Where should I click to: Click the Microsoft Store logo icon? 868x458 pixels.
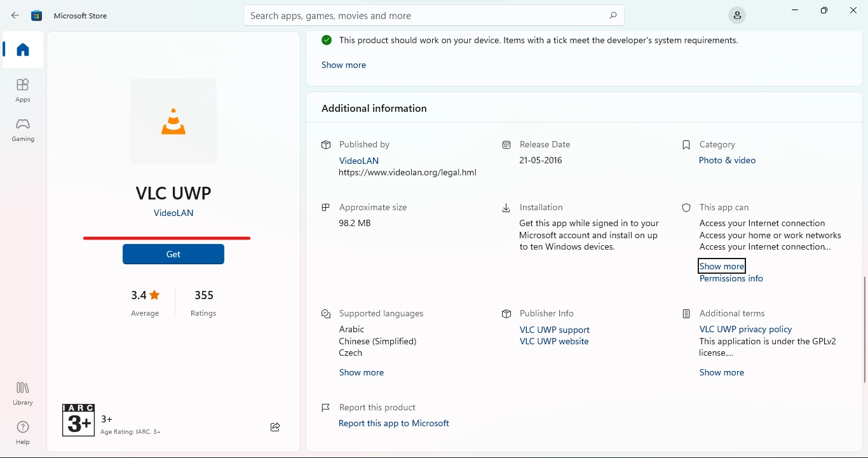pos(37,15)
